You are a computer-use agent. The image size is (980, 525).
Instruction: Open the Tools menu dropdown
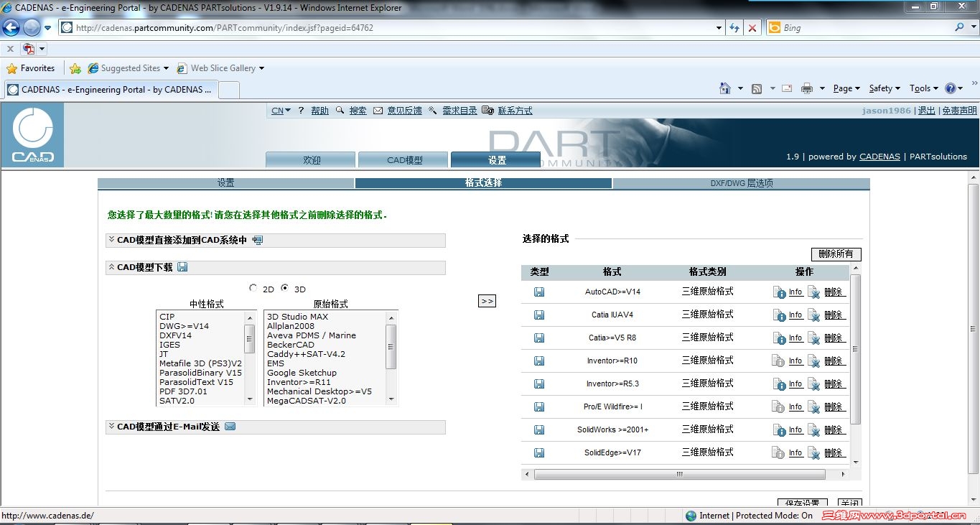[923, 88]
